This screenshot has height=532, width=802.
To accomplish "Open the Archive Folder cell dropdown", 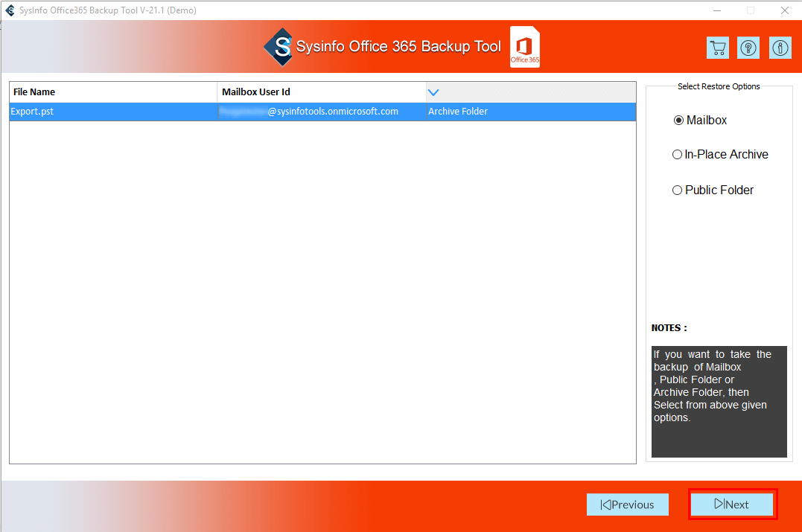I will [531, 112].
